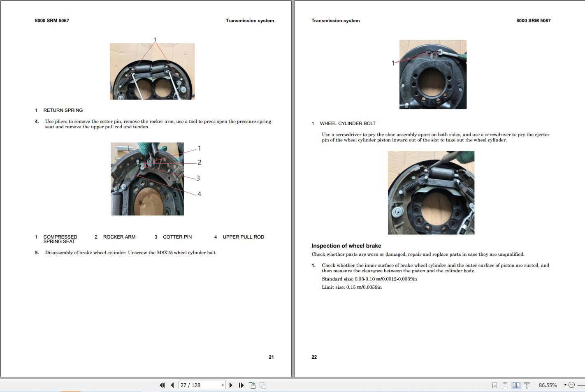This screenshot has height=392, width=585.
Task: Click the 'COTTER PIN' label
Action: pyautogui.click(x=177, y=237)
